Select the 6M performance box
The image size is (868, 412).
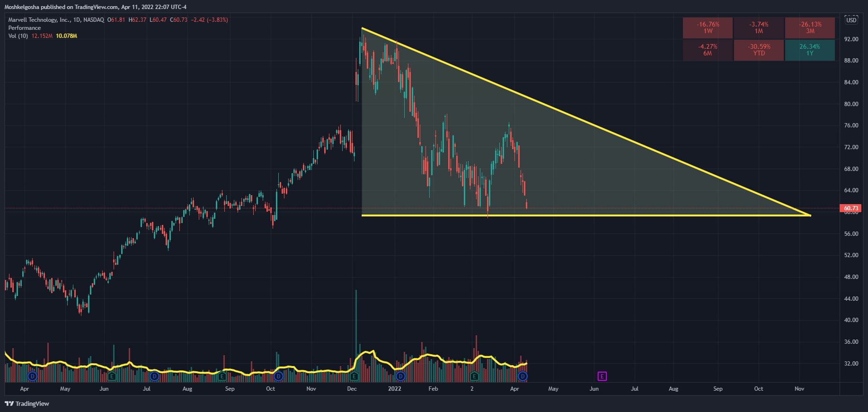(x=708, y=50)
